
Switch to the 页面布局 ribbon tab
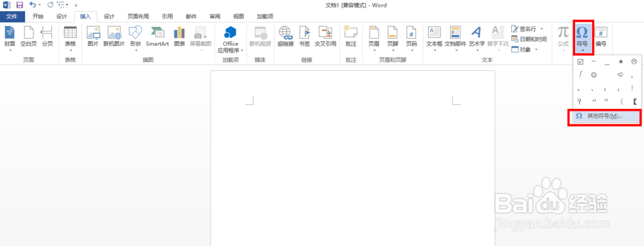click(x=138, y=17)
